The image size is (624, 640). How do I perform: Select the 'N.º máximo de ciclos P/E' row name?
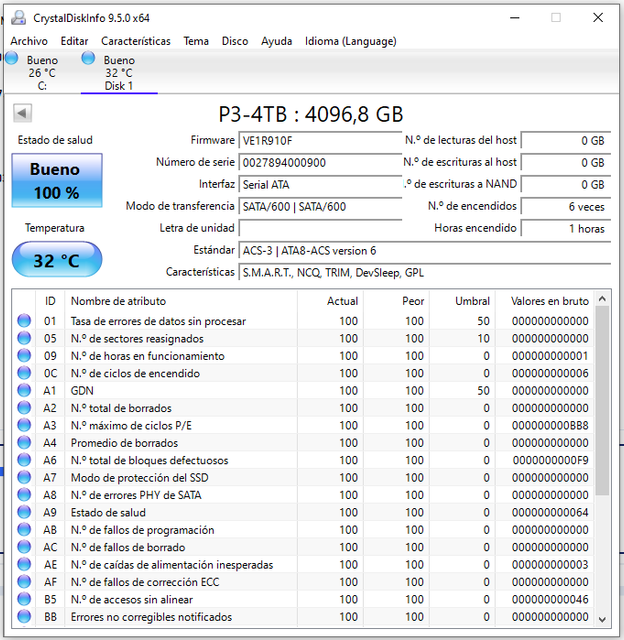click(x=131, y=425)
